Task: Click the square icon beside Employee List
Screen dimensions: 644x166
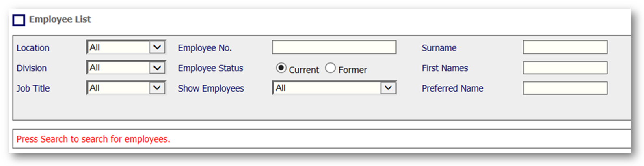Action: pos(19,20)
